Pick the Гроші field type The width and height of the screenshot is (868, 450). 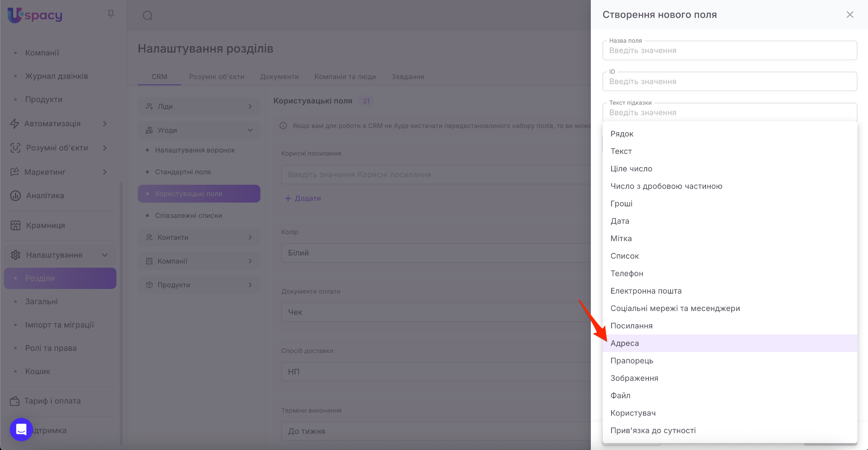[621, 203]
